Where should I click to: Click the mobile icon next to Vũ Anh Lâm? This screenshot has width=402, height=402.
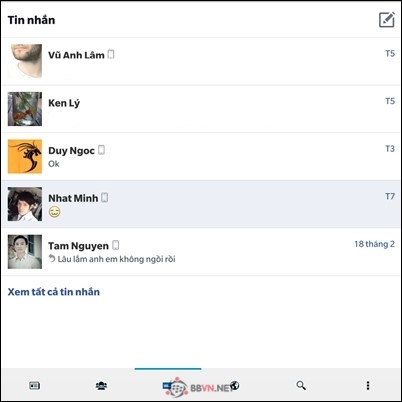[x=111, y=54]
